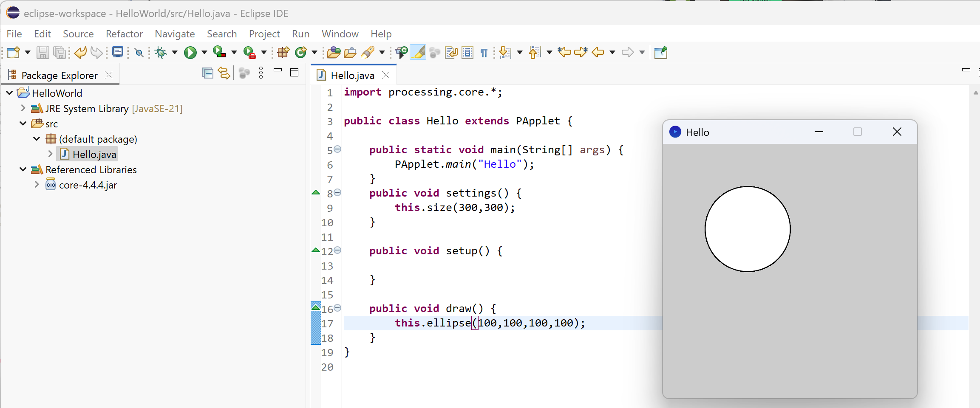Screen dimensions: 980x408
Task: Open New Java Class dropdown arrow
Action: click(314, 52)
